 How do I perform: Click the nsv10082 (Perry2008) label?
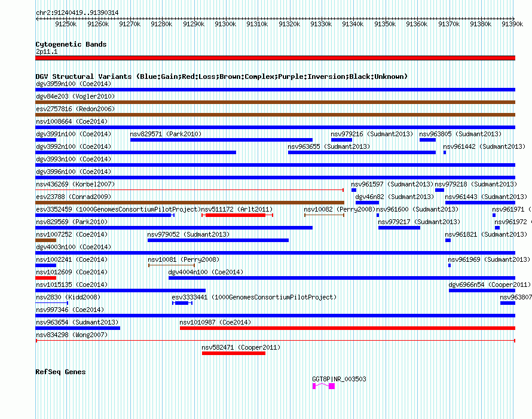click(340, 209)
